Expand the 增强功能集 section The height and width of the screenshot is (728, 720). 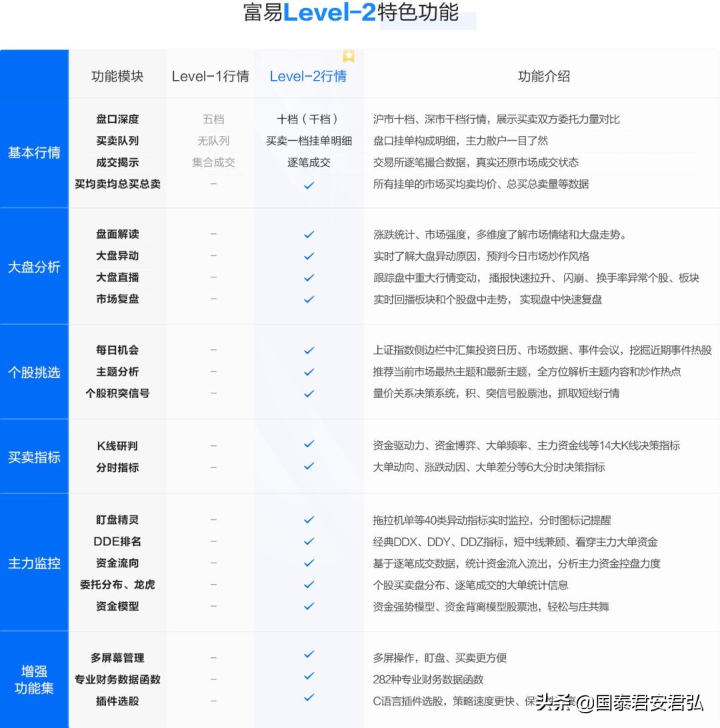pos(33,680)
